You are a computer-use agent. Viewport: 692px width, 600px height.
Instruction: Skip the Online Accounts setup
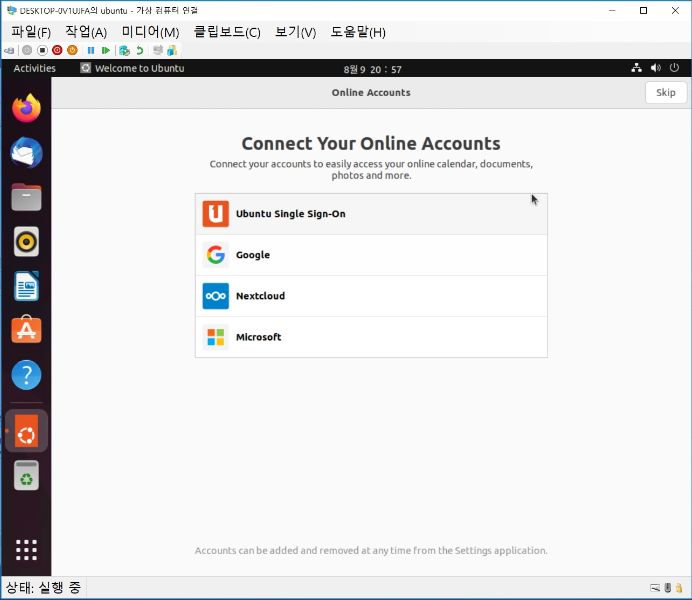(666, 93)
